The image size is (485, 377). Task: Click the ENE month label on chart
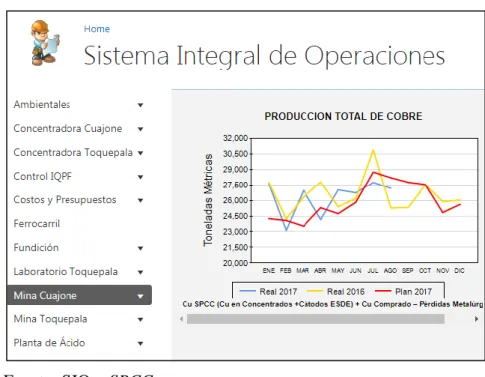[269, 271]
